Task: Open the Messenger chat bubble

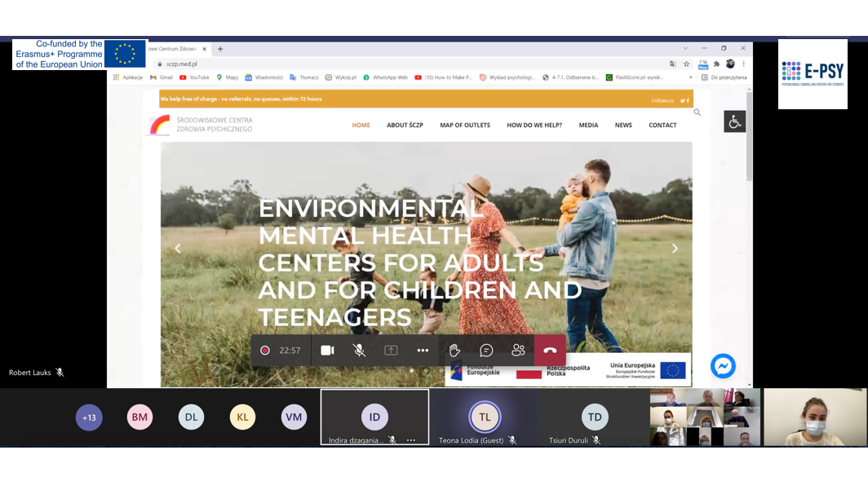Action: point(723,366)
